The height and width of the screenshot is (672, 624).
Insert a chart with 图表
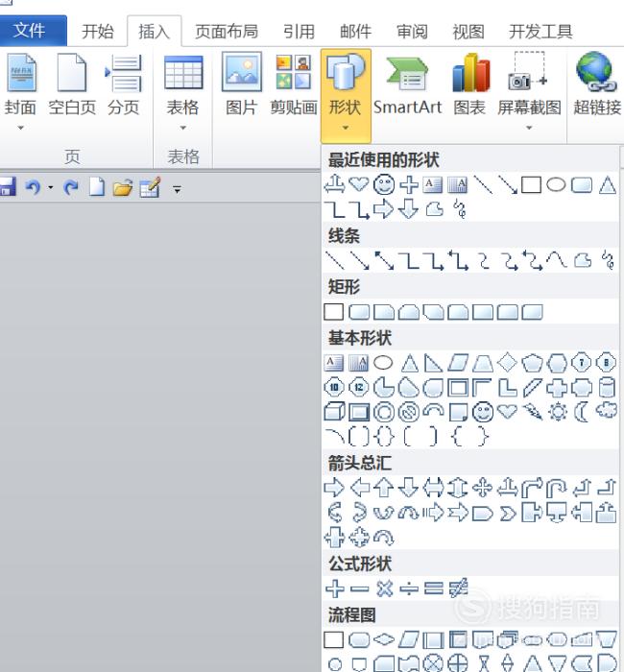click(469, 84)
